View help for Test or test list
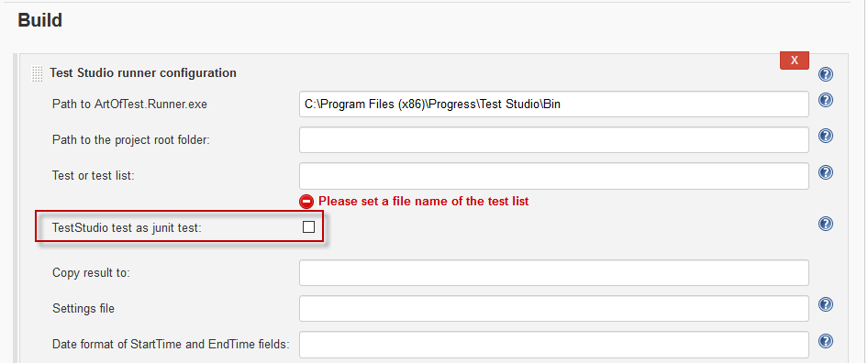 826,172
